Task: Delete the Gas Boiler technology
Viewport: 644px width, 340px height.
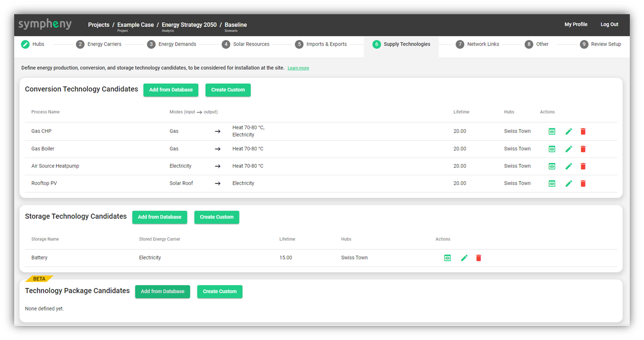Action: pos(583,149)
